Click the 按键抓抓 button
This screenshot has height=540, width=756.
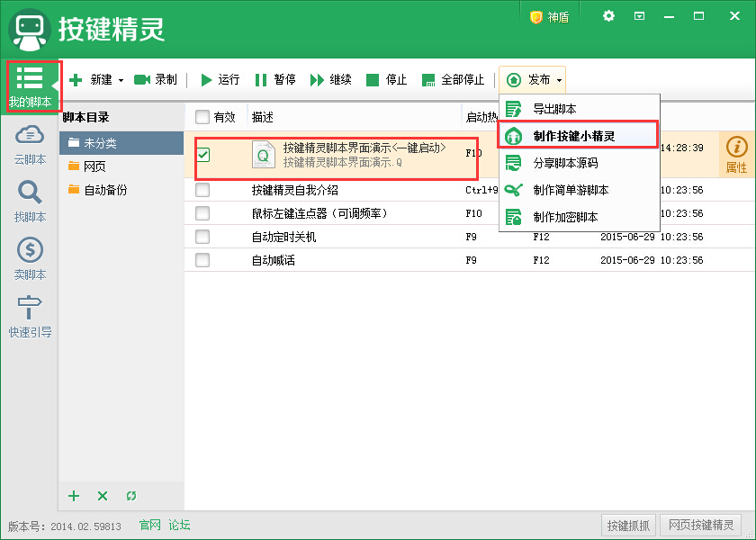click(629, 525)
